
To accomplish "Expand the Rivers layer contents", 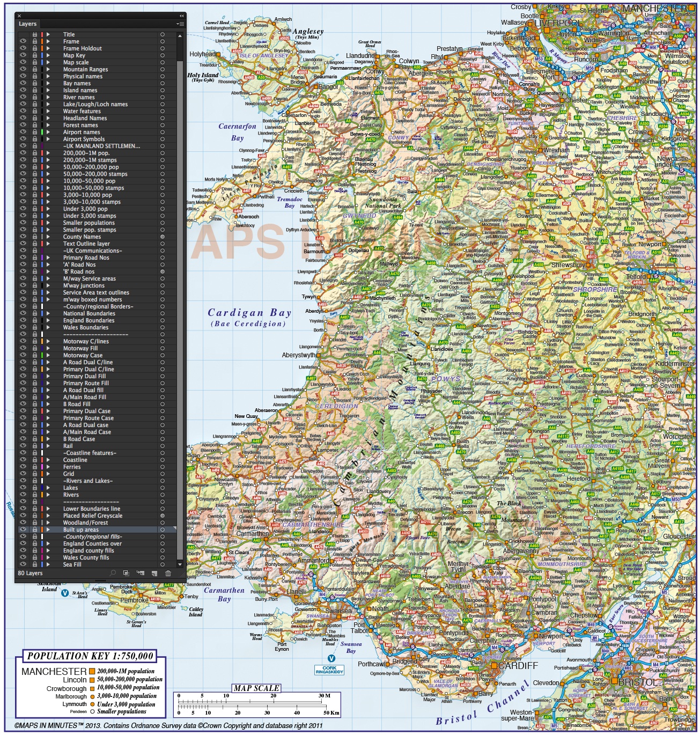I will (x=48, y=494).
